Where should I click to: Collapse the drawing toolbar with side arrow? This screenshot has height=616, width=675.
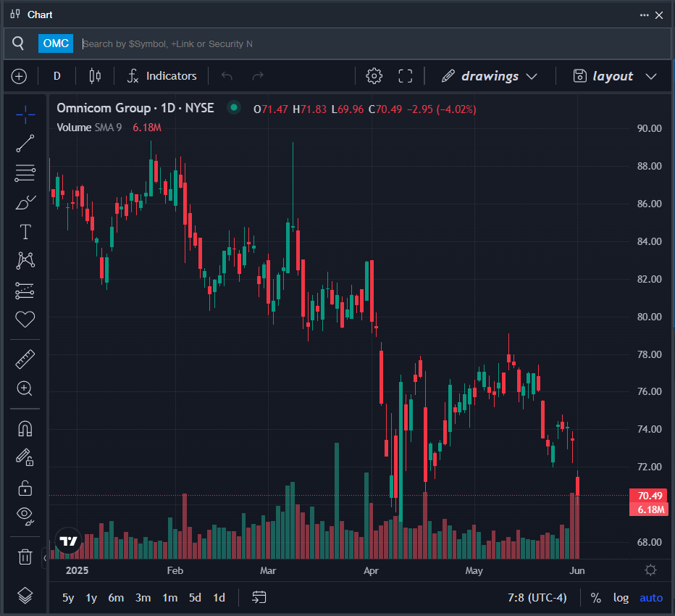(45, 558)
